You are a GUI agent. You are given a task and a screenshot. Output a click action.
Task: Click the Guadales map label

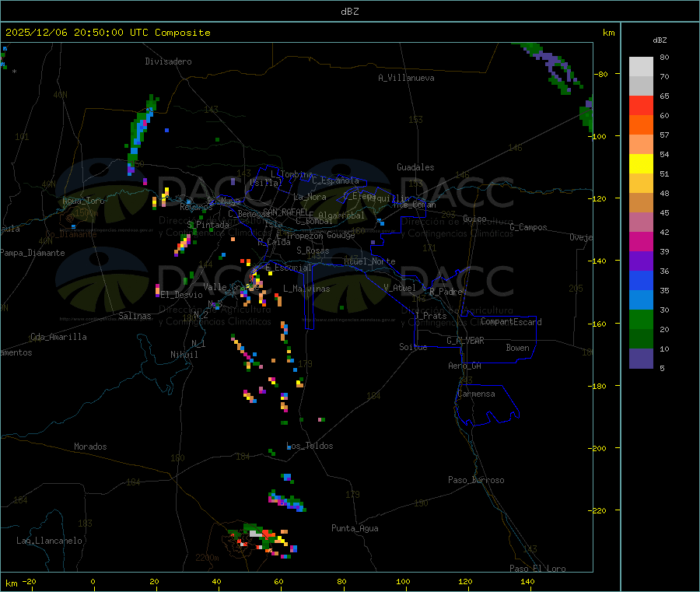[x=415, y=167]
